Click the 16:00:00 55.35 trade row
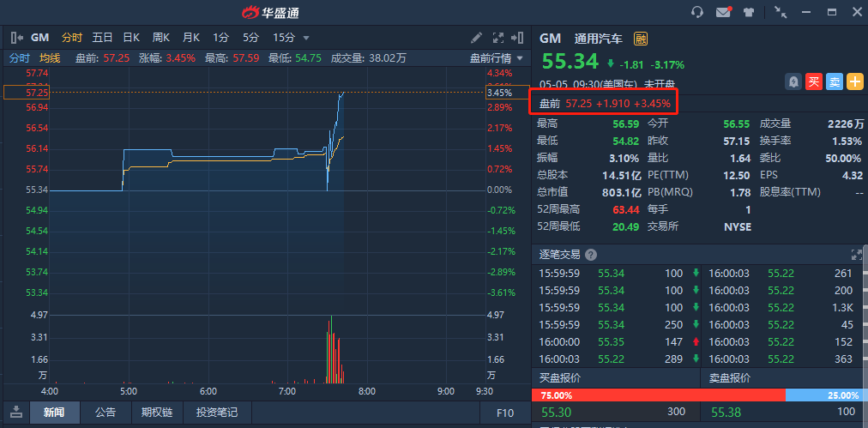 coord(617,341)
